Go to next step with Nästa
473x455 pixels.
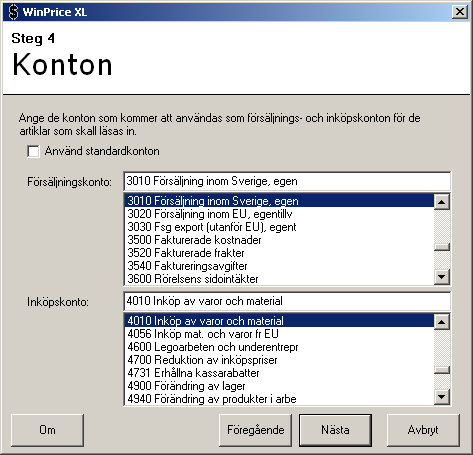click(x=335, y=430)
